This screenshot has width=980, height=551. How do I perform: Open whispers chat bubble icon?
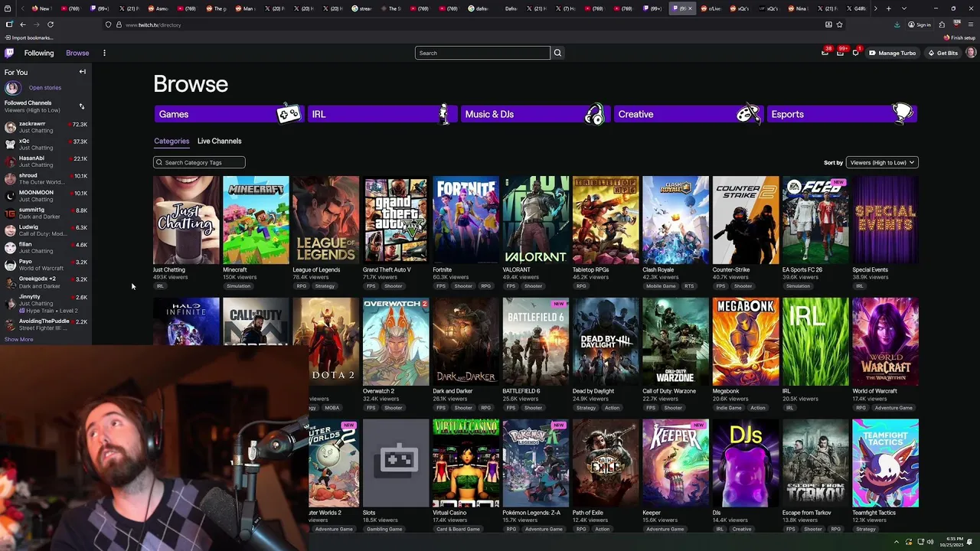(855, 53)
